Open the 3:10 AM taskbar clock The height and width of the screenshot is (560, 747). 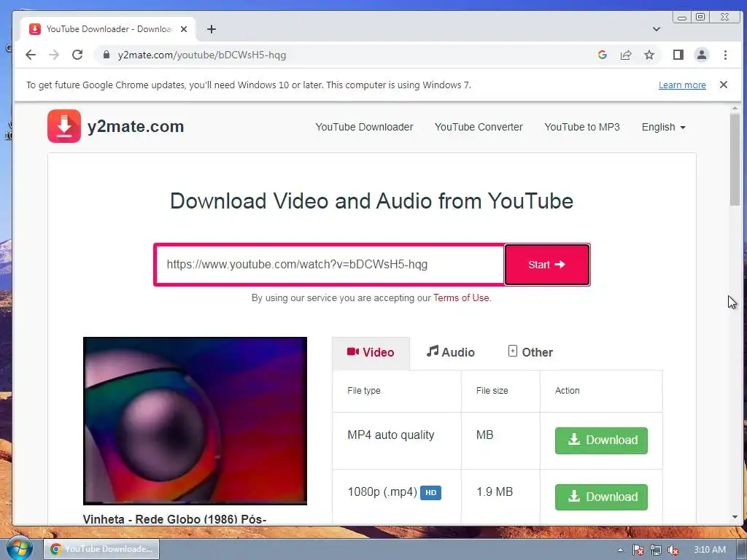coord(710,550)
